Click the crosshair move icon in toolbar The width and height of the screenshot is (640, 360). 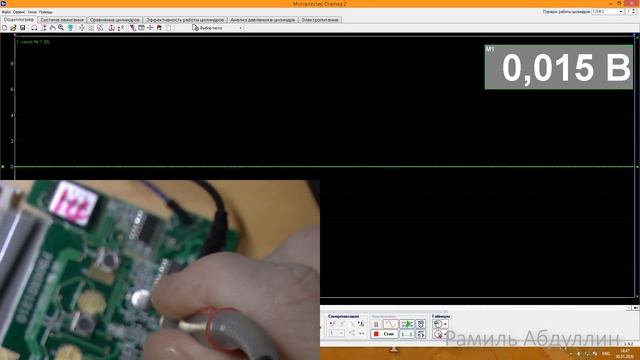click(82, 28)
